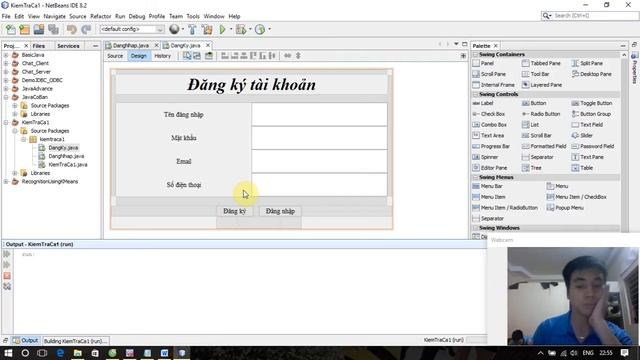Click the Stop icon in Output panel
Screen dimensions: 640x360
(7, 276)
